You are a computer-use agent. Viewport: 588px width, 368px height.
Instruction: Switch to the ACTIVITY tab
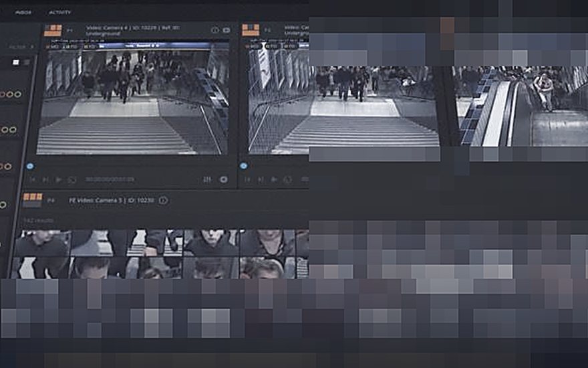[x=59, y=13]
